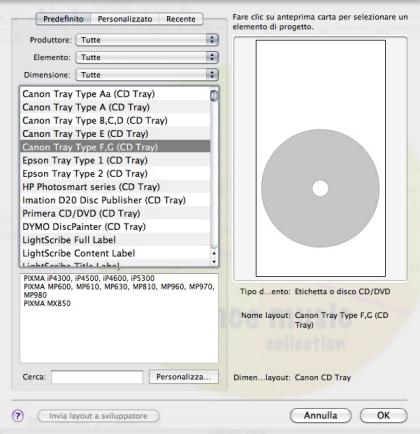
Task: Click the gray CD disc preview
Action: (320, 188)
